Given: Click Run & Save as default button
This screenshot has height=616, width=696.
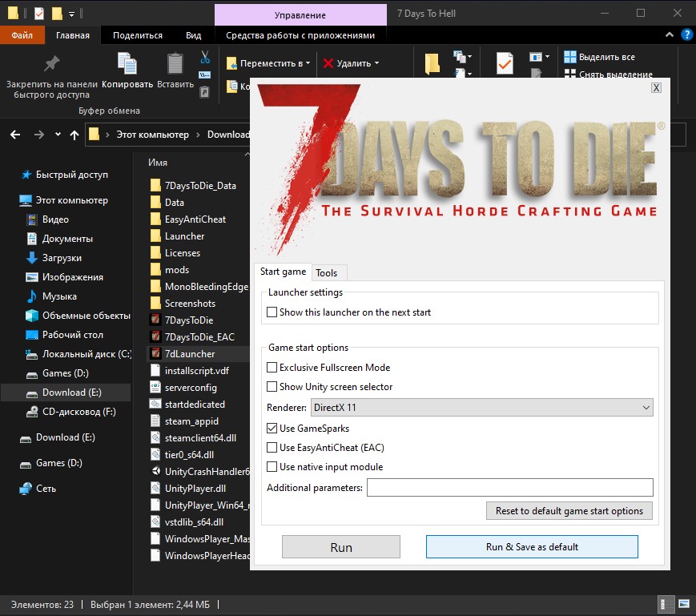Looking at the screenshot, I should [532, 547].
